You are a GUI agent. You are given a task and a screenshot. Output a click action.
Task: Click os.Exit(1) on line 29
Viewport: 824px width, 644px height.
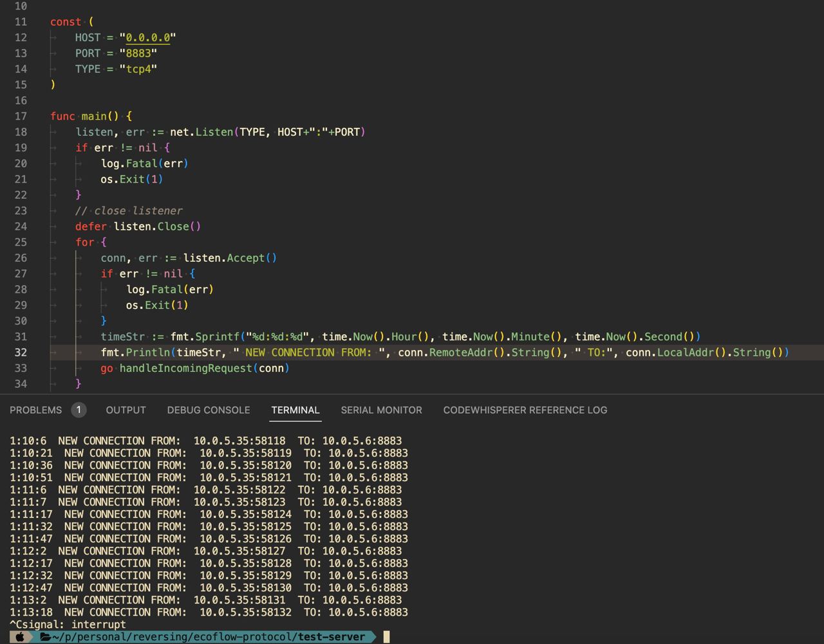point(157,305)
